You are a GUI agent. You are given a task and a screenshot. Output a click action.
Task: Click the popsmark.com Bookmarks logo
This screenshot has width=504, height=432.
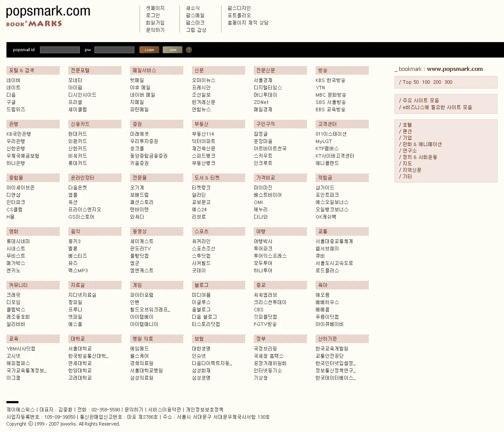(48, 16)
